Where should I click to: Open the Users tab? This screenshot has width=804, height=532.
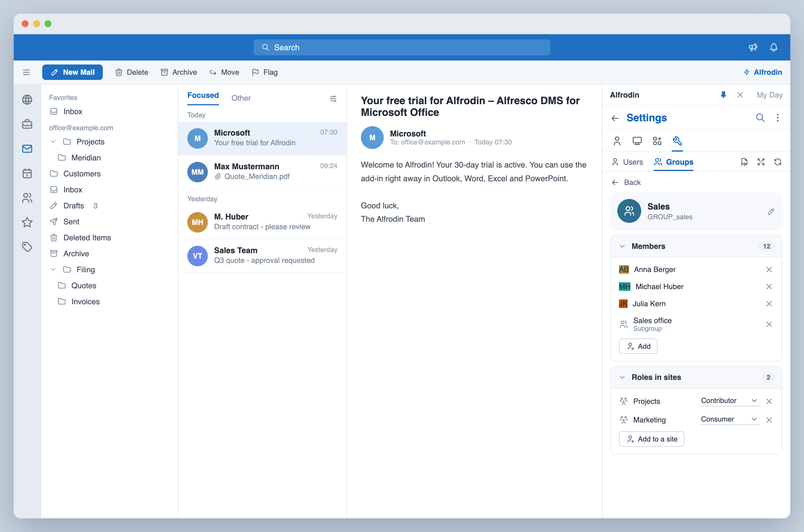pos(627,162)
